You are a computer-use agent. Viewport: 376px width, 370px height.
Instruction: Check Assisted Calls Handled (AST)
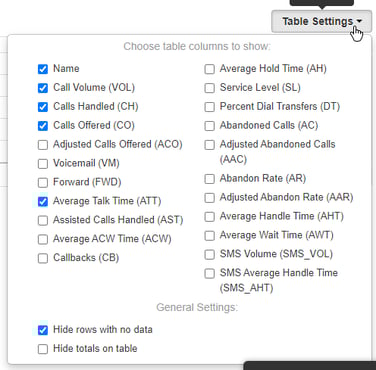point(43,221)
